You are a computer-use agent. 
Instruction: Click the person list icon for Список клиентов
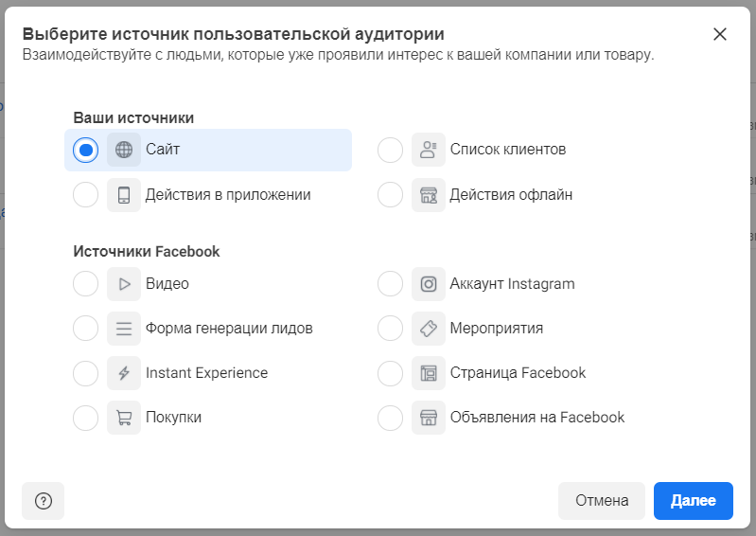(429, 150)
